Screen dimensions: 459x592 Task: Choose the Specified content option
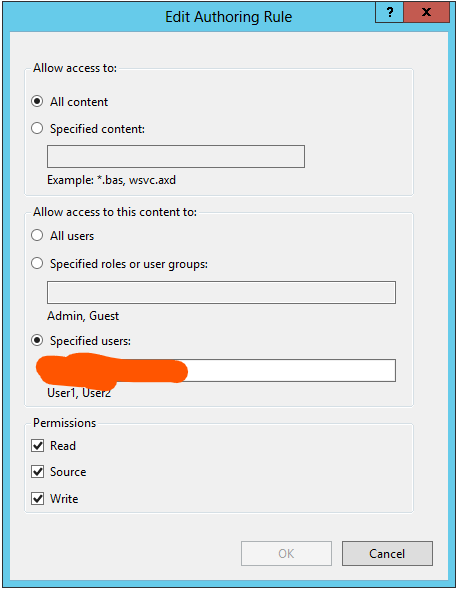(37, 128)
